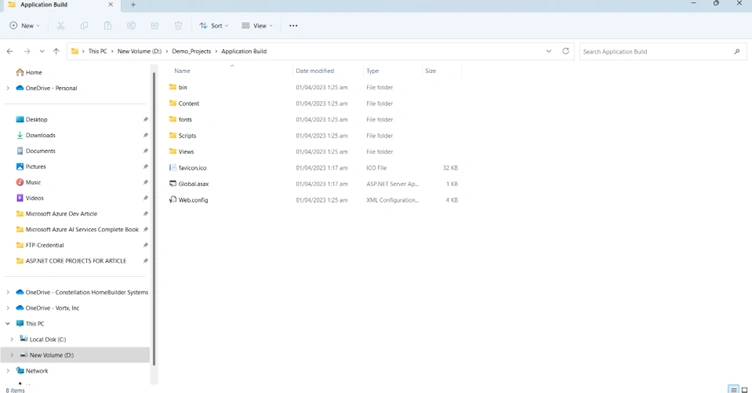
Task: Open ASP.NET CORE PROJECTS FOR ARTICLE folder
Action: pyautogui.click(x=77, y=261)
